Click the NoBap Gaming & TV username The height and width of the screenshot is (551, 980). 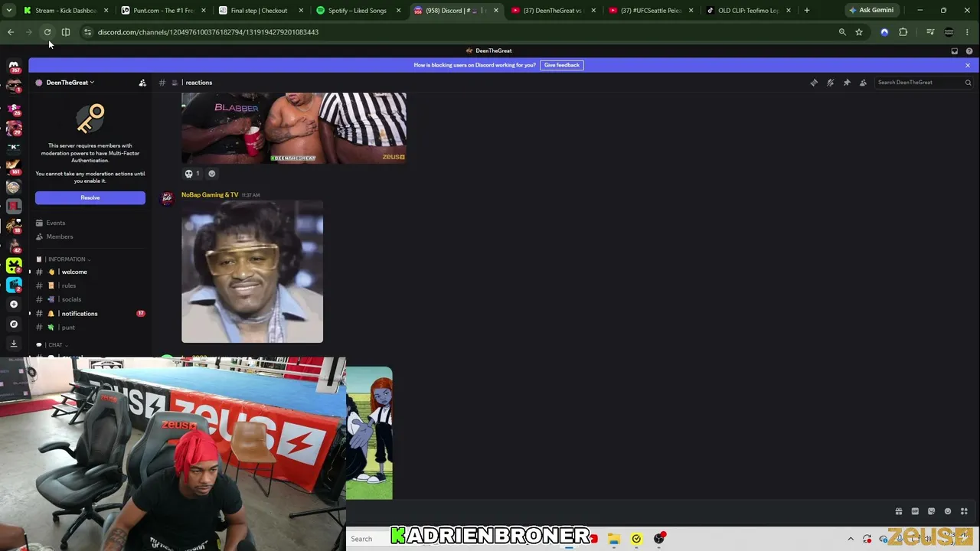pos(210,195)
